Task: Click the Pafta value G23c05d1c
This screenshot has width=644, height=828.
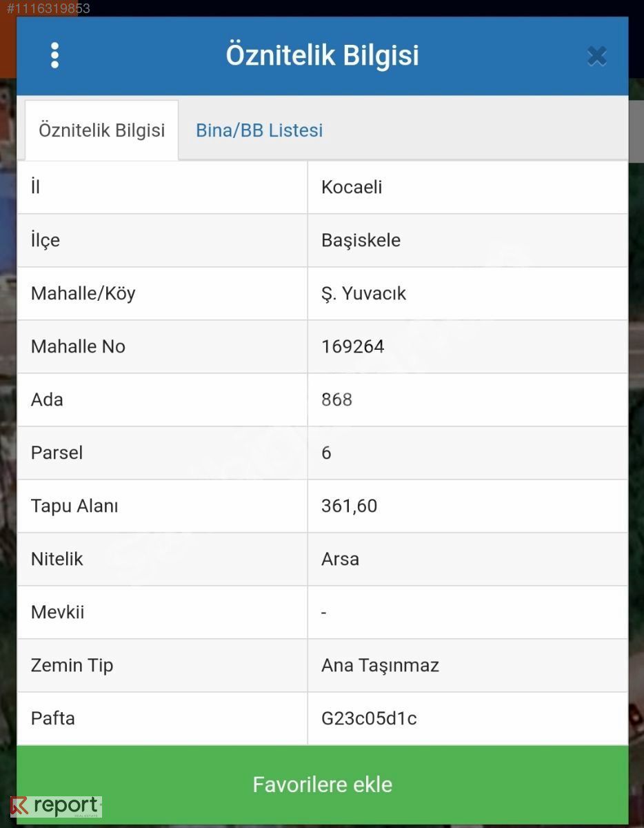Action: pyautogui.click(x=369, y=718)
